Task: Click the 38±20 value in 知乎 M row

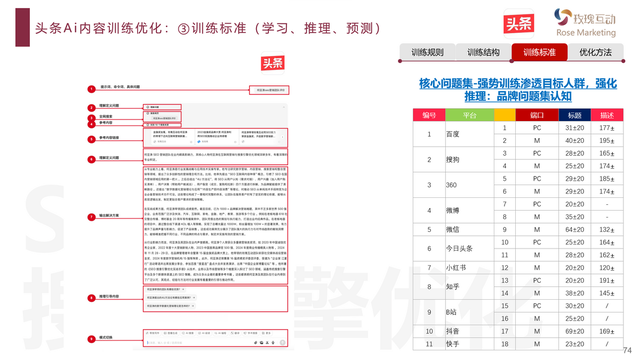Action: 574,293
